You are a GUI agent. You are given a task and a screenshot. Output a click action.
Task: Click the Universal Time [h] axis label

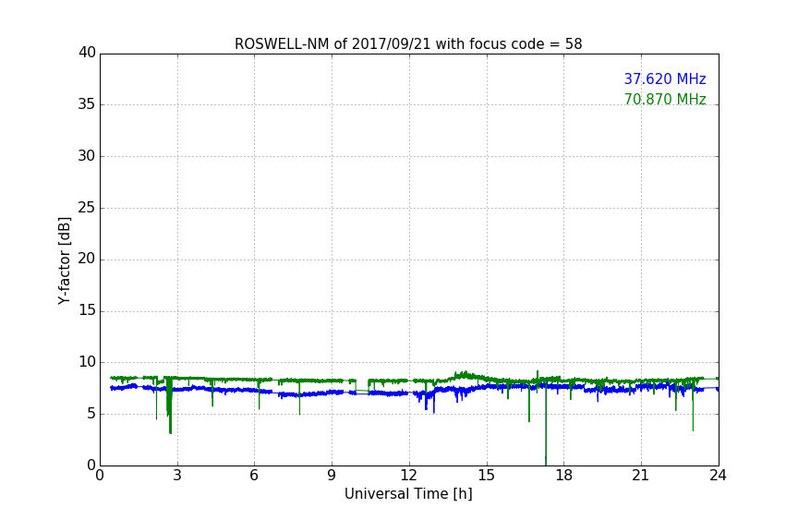[408, 494]
